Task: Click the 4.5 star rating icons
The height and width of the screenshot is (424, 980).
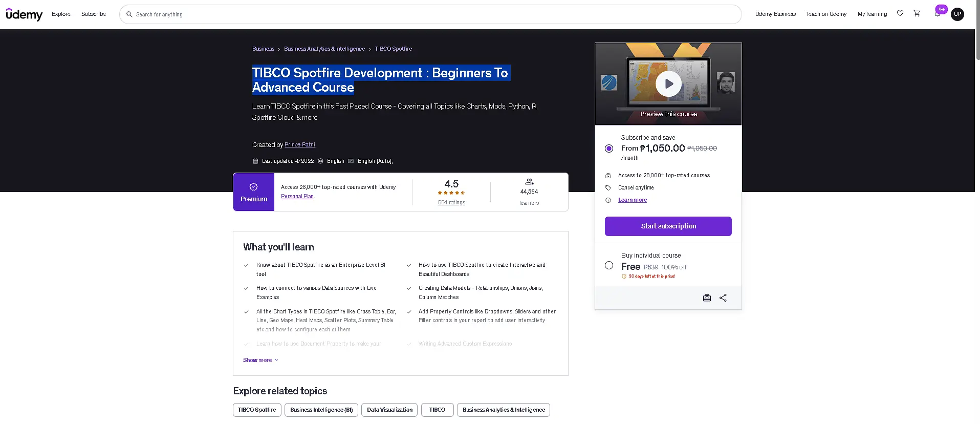Action: [451, 193]
